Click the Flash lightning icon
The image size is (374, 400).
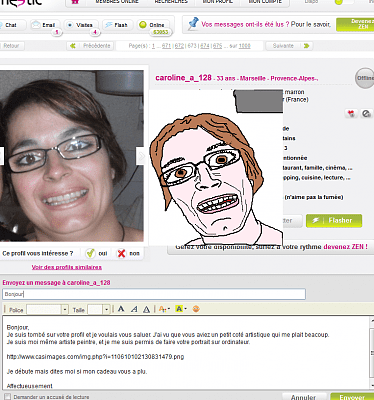click(109, 25)
